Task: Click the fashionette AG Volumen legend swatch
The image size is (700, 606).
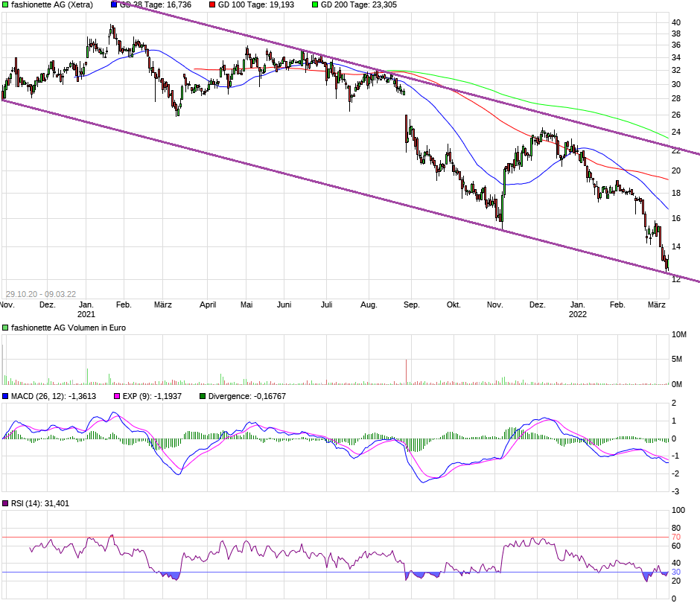Action: coord(5,328)
